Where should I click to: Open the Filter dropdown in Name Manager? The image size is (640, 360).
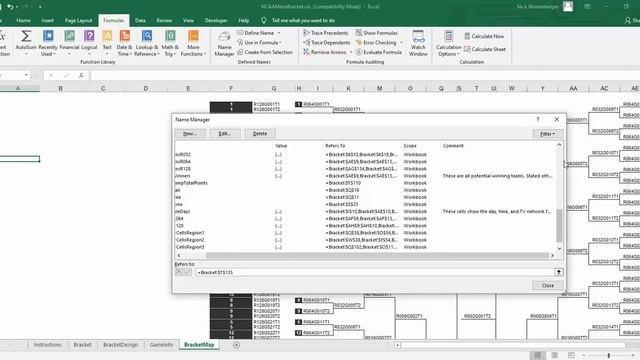click(548, 134)
